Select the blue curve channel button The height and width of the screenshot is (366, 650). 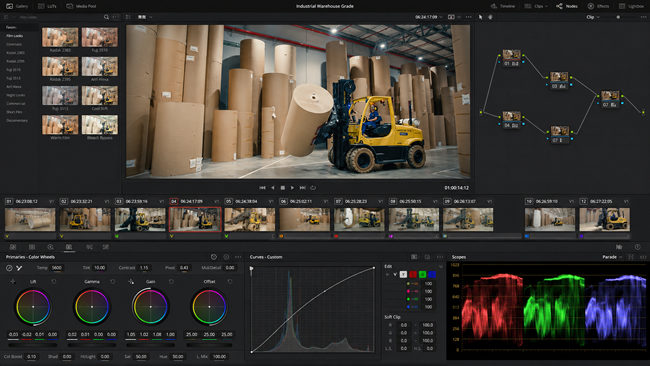click(432, 274)
